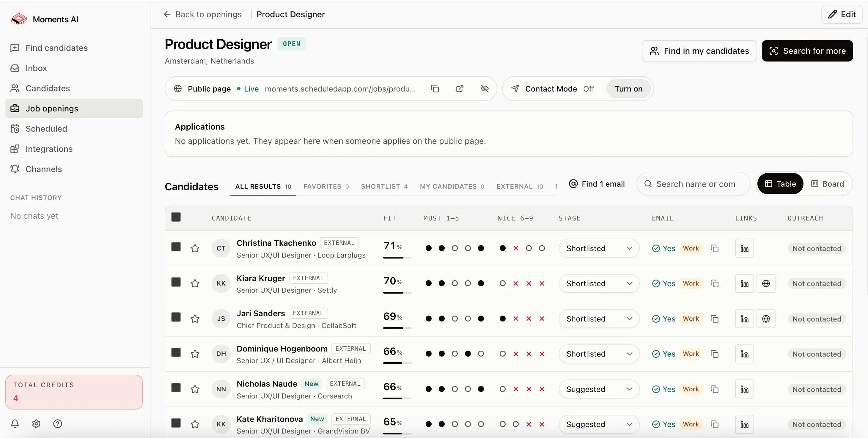The image size is (868, 438).
Task: Open Jari Sanders' LinkedIn link
Action: 744,319
